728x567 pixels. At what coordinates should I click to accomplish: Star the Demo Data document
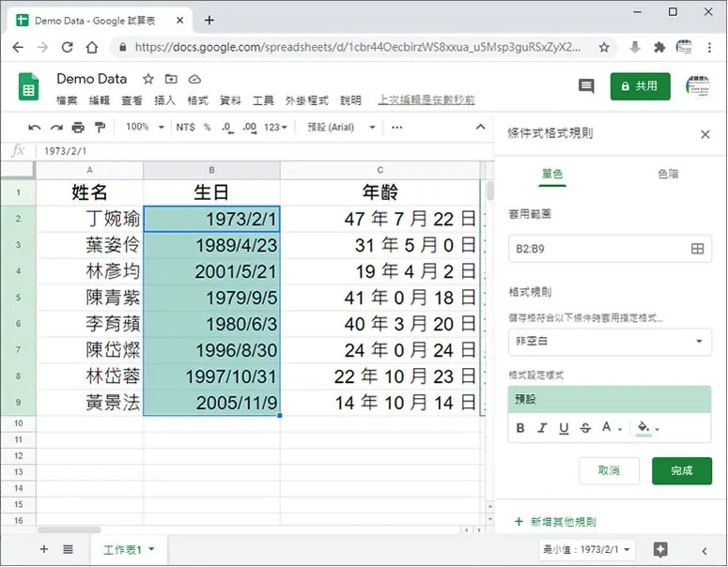coord(148,79)
